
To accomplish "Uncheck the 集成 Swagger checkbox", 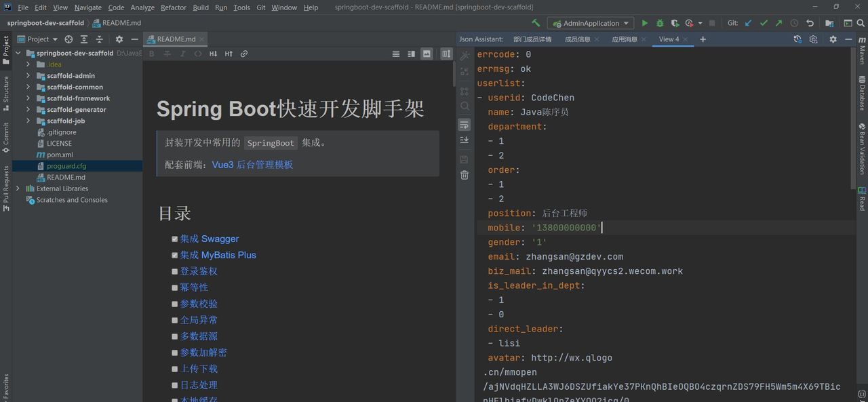I will point(175,238).
